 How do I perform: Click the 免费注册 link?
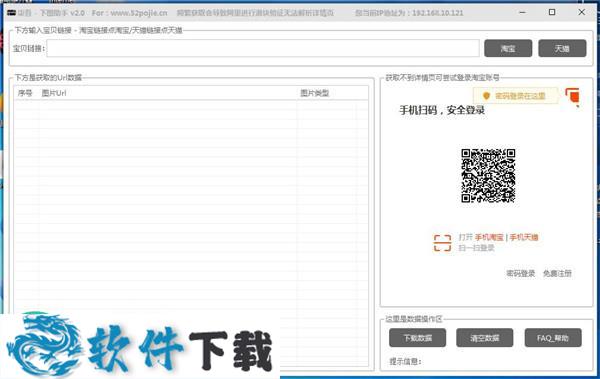tap(557, 273)
